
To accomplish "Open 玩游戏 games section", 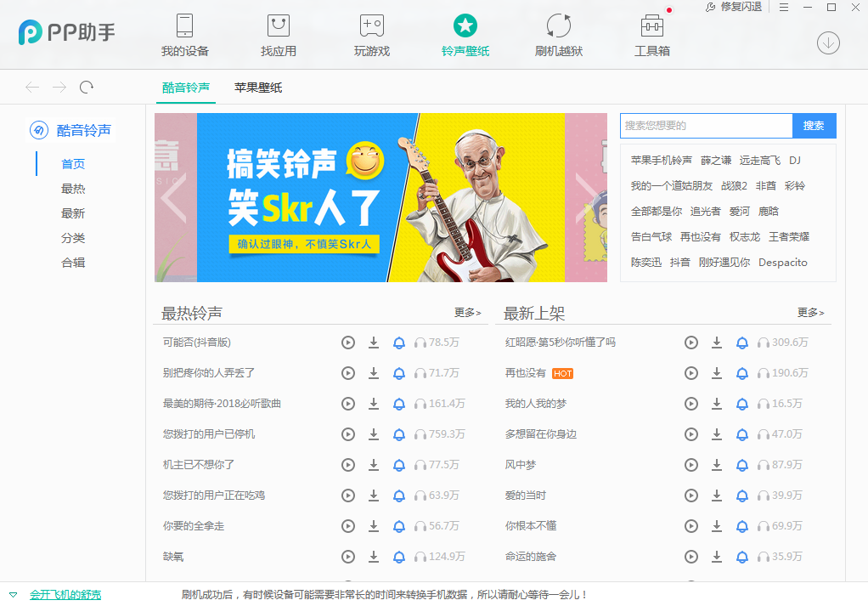I will (x=371, y=36).
